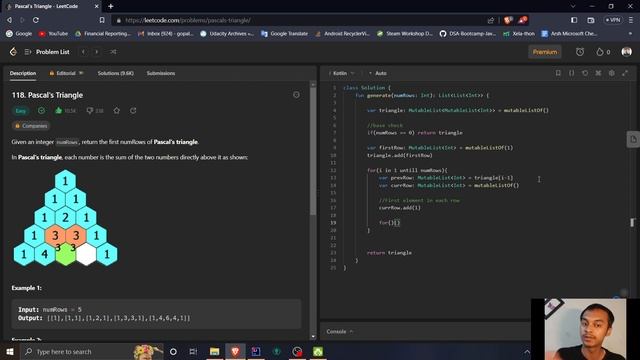Viewport: 640px width, 360px height.
Task: Click the feedback circle icon near title
Action: coord(296,95)
